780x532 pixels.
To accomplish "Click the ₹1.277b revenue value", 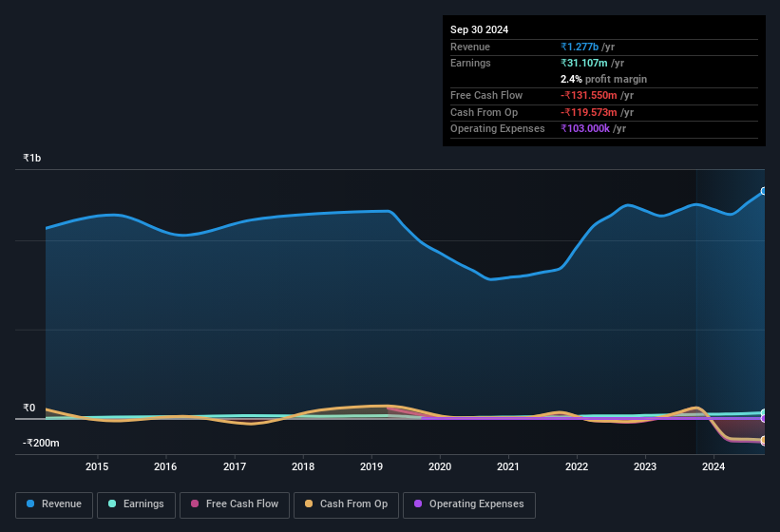I will click(x=580, y=47).
